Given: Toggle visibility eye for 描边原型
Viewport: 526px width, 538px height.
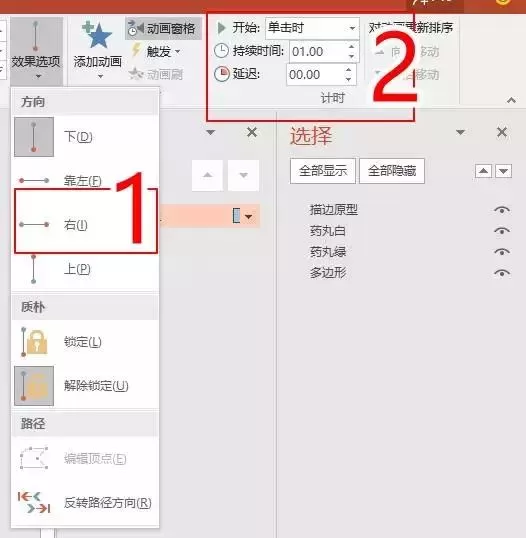Looking at the screenshot, I should [502, 210].
